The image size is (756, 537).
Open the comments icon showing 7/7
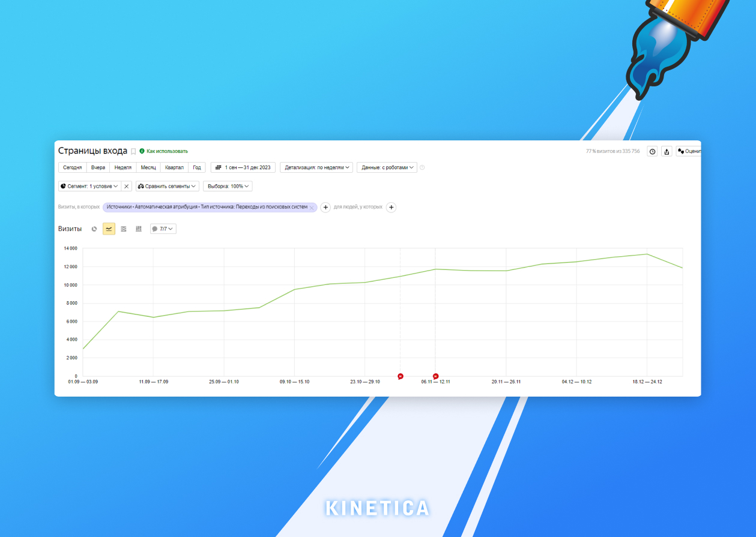point(163,229)
